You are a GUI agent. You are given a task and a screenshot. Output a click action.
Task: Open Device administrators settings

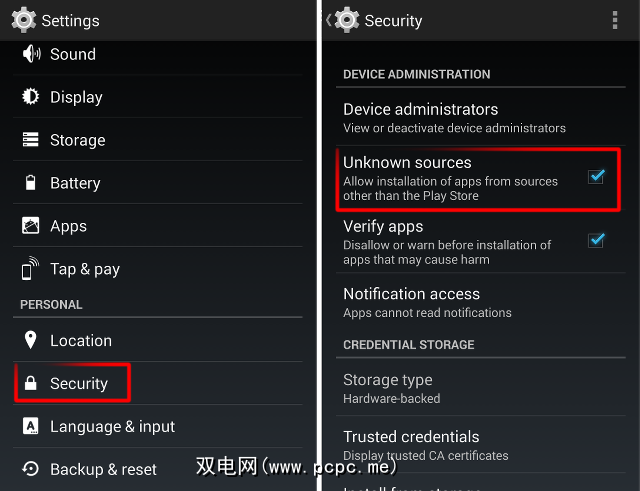tap(454, 117)
